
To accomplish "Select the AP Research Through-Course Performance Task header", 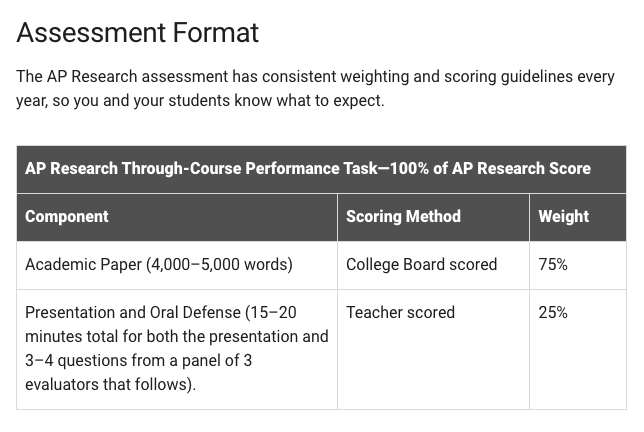I will tap(321, 169).
